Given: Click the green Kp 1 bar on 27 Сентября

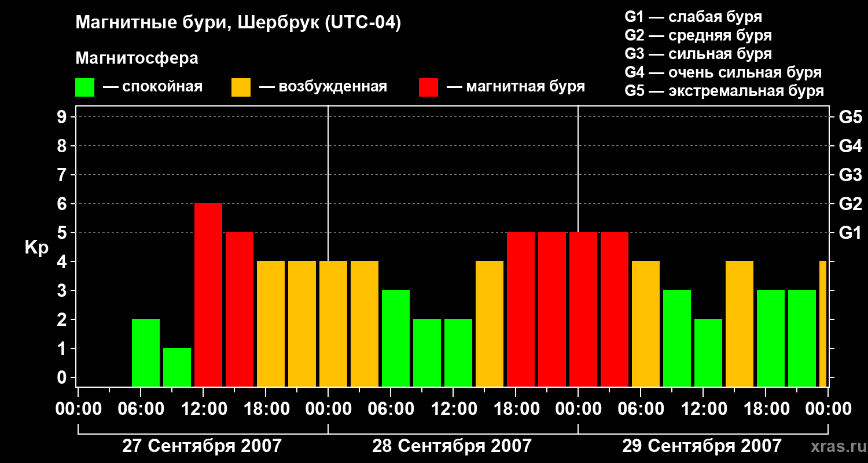Looking at the screenshot, I should pos(177,367).
